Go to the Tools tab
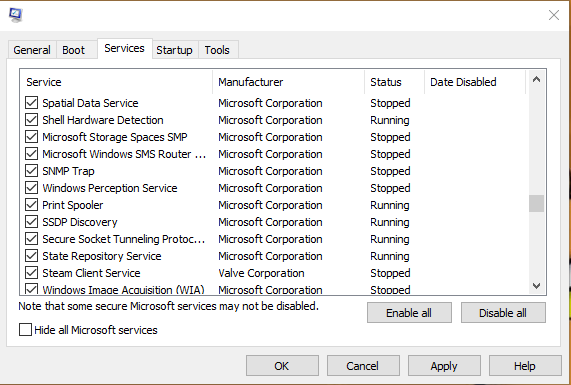The height and width of the screenshot is (385, 571). point(217,50)
